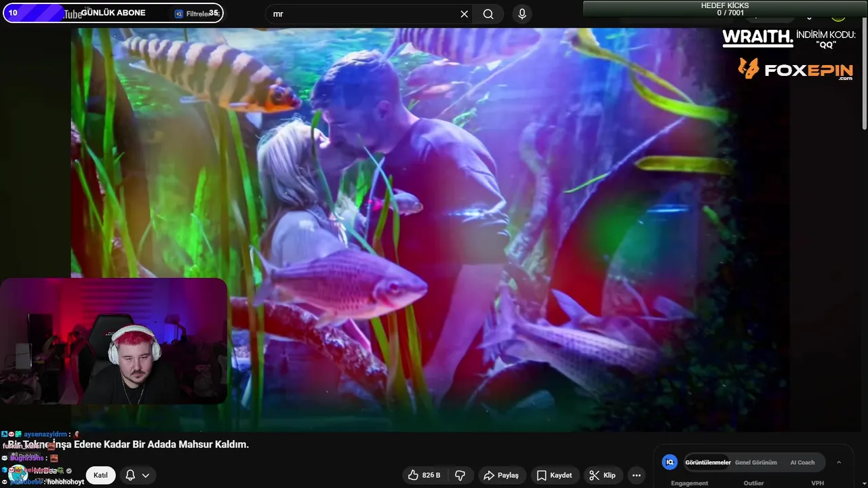The height and width of the screenshot is (488, 868).
Task: Click the VPH column label
Action: [818, 483]
